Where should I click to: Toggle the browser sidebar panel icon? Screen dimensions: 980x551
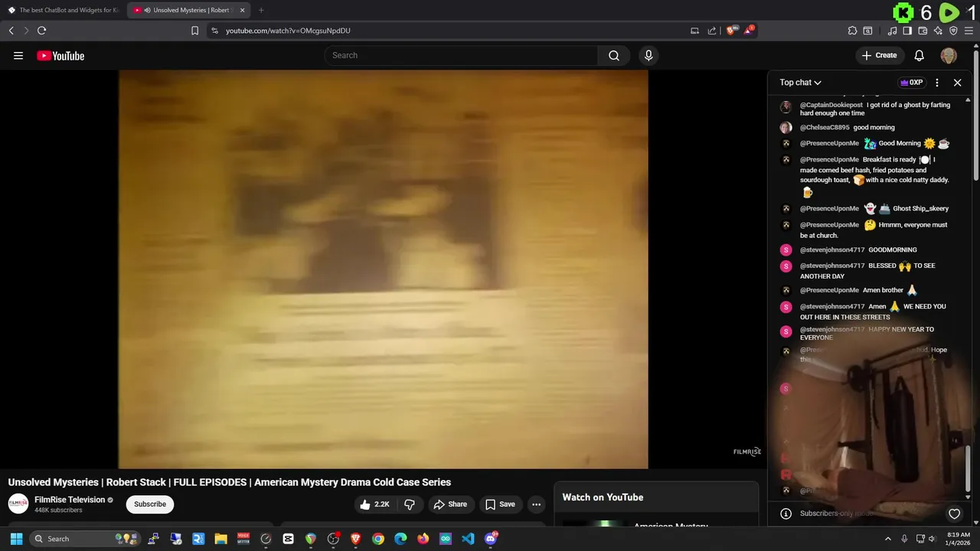907,31
